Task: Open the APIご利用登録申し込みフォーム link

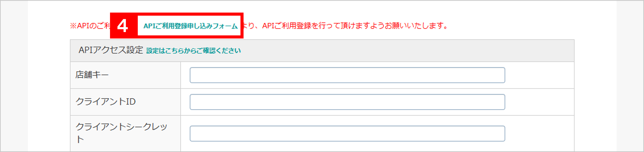Action: pyautogui.click(x=190, y=26)
